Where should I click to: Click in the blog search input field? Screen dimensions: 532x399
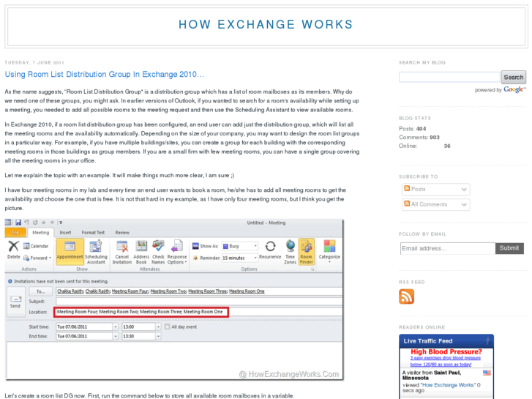[x=449, y=77]
